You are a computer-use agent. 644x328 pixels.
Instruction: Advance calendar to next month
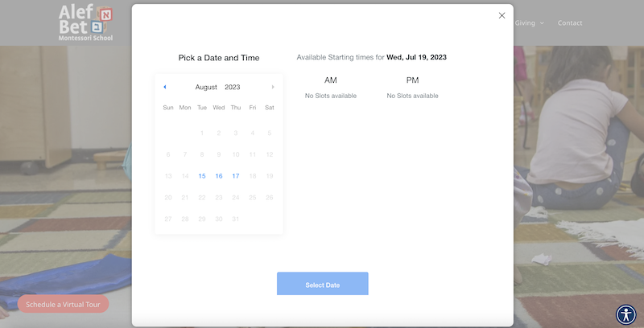[x=273, y=87]
